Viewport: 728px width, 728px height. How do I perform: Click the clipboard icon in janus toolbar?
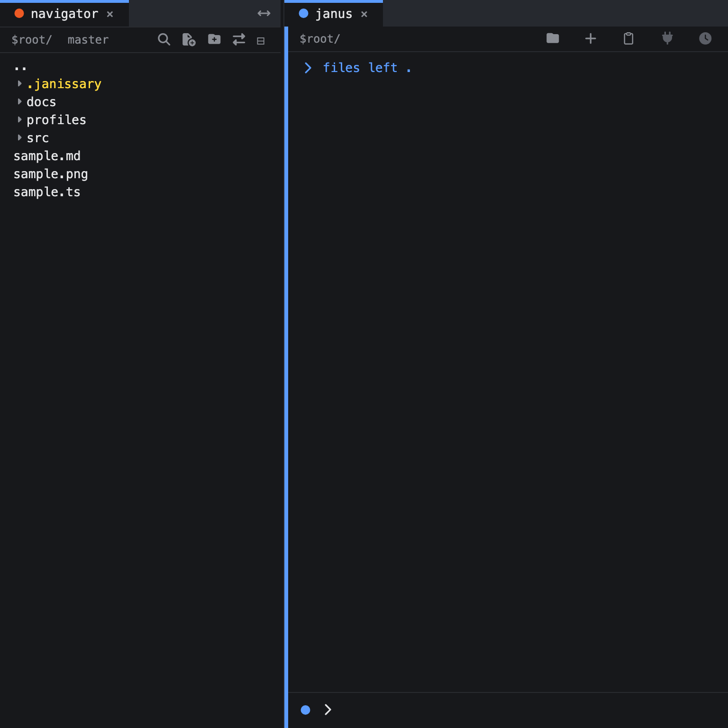[628, 38]
